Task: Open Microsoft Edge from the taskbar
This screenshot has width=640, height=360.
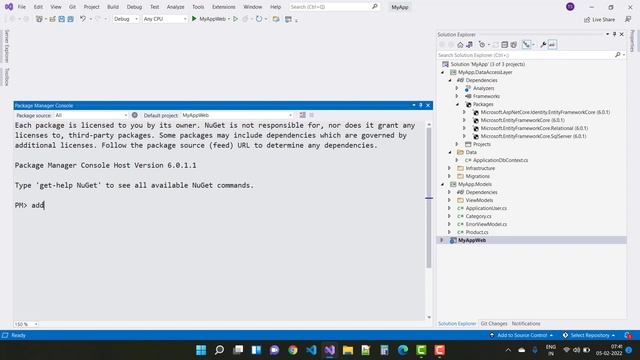Action: click(x=403, y=350)
